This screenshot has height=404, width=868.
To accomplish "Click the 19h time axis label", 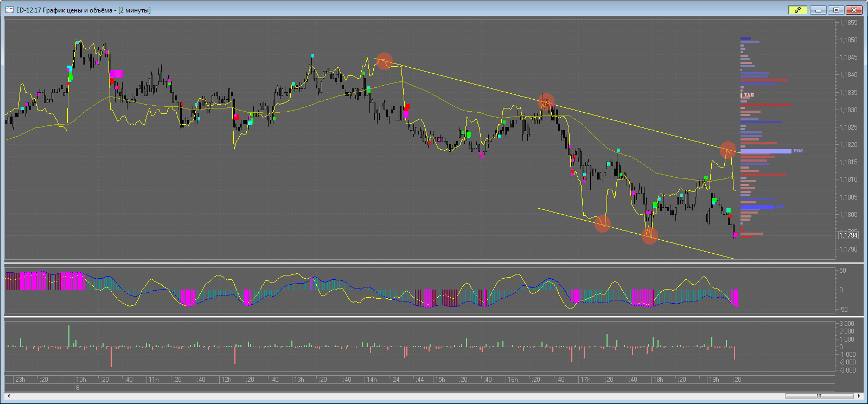I will point(714,380).
